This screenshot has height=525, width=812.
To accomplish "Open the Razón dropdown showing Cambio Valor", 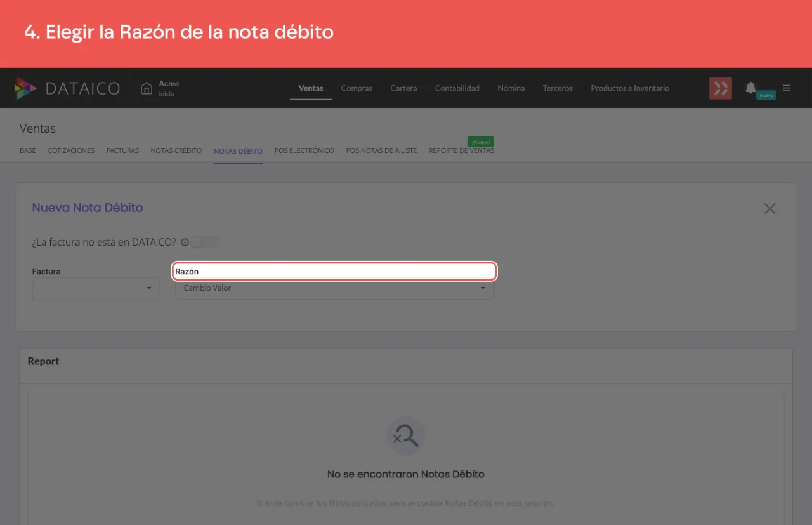I will coord(334,288).
